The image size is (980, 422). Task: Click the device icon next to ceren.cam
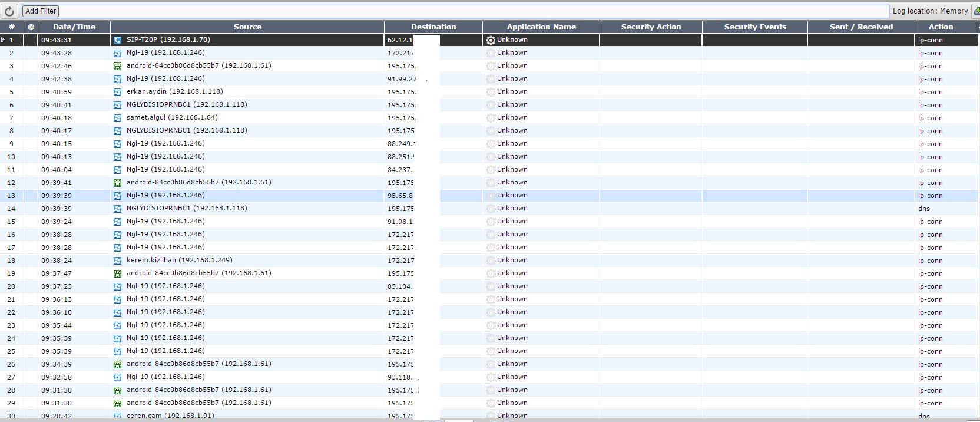tap(117, 416)
